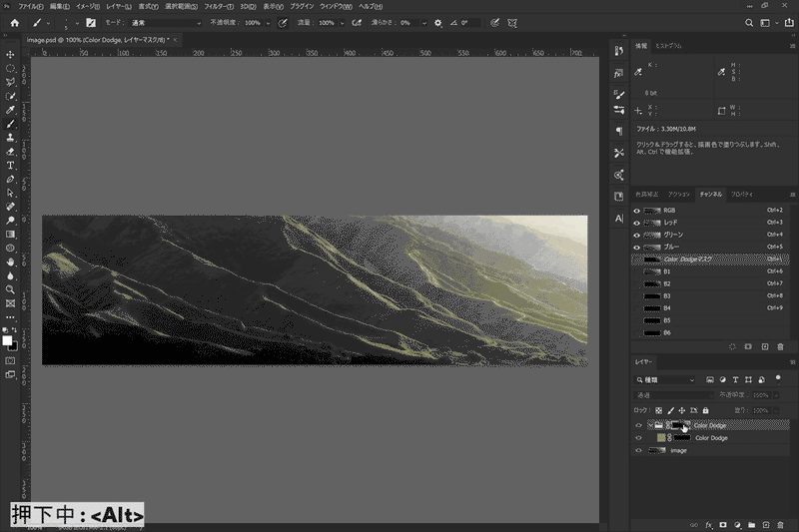The height and width of the screenshot is (532, 799).
Task: Select the Path Selection tool
Action: (10, 193)
